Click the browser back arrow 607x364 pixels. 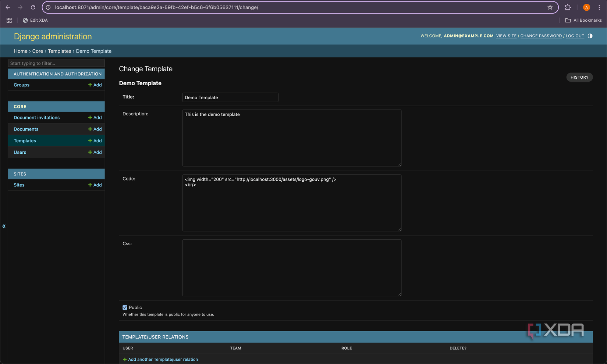(x=8, y=7)
